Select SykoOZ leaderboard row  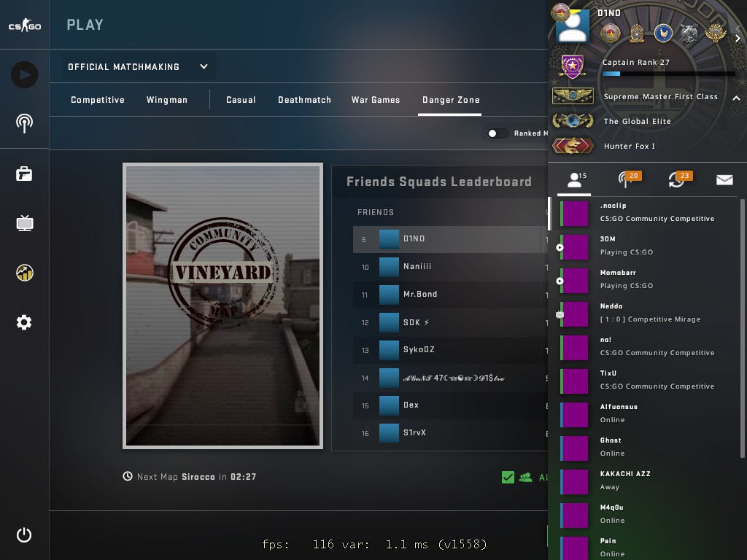coord(450,350)
